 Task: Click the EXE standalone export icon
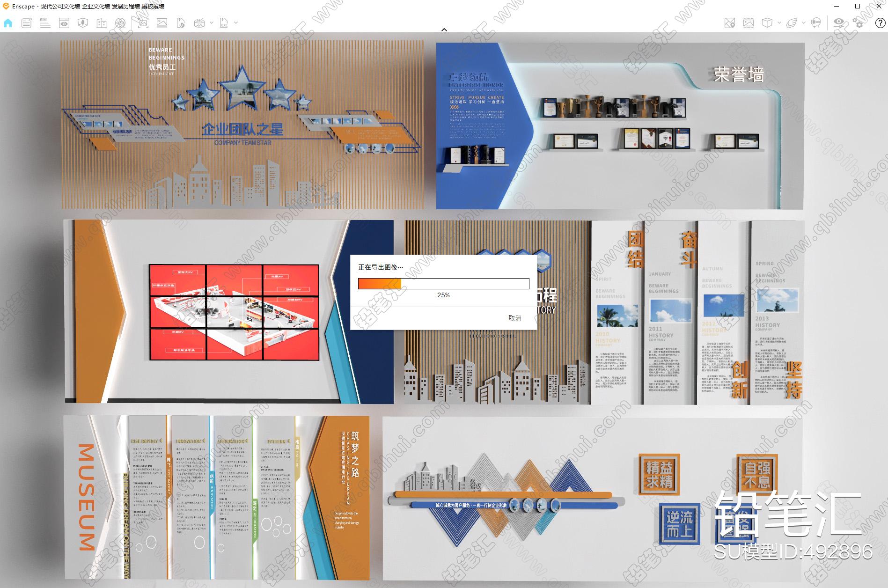tap(224, 22)
